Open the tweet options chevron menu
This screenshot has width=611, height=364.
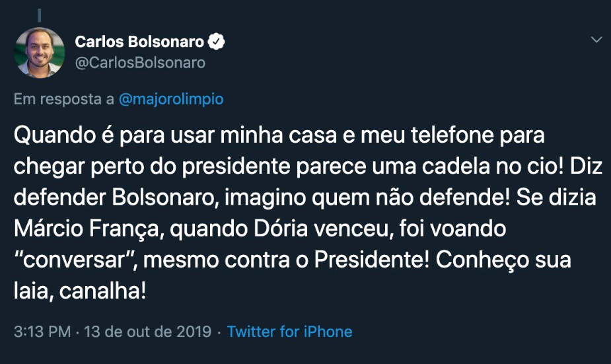(596, 41)
